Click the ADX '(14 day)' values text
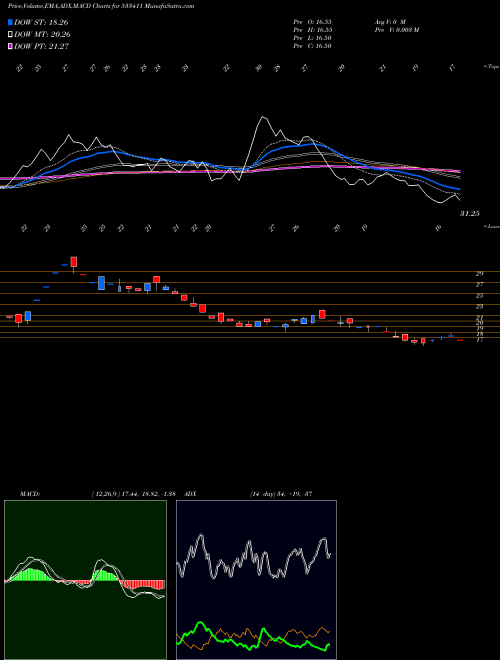Image resolution: width=500 pixels, height=660 pixels. 281,494
